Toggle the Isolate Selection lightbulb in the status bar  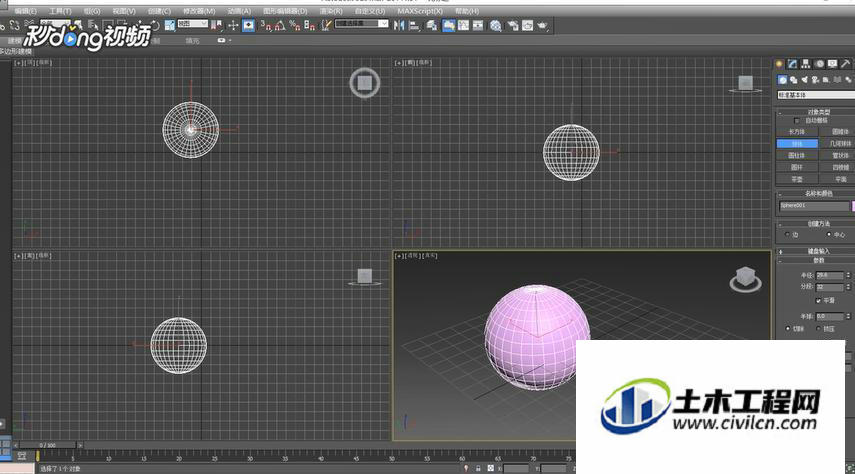click(466, 468)
